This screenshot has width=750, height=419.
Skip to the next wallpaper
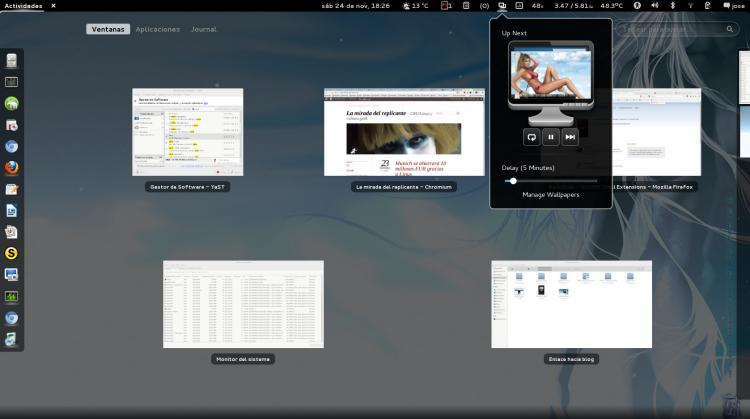(x=570, y=136)
